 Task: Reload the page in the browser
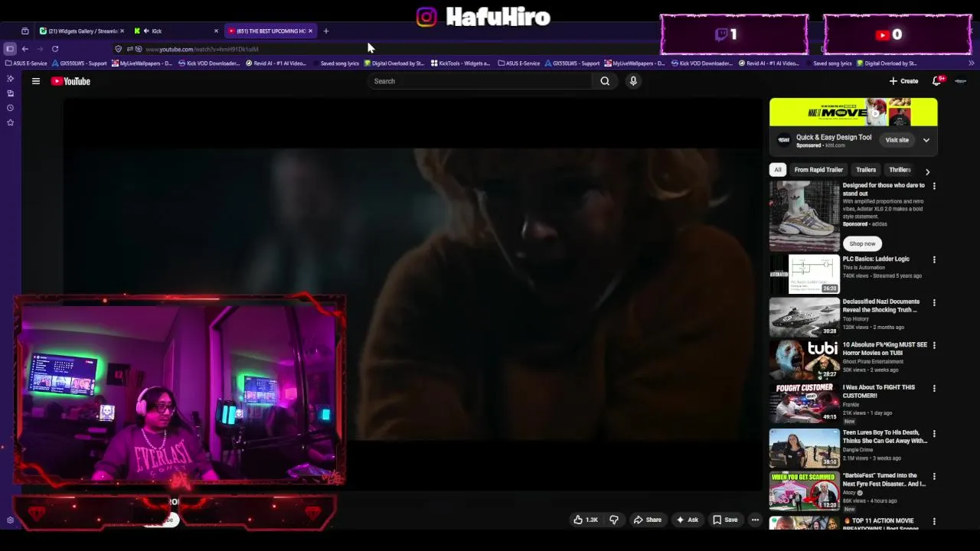pos(55,49)
